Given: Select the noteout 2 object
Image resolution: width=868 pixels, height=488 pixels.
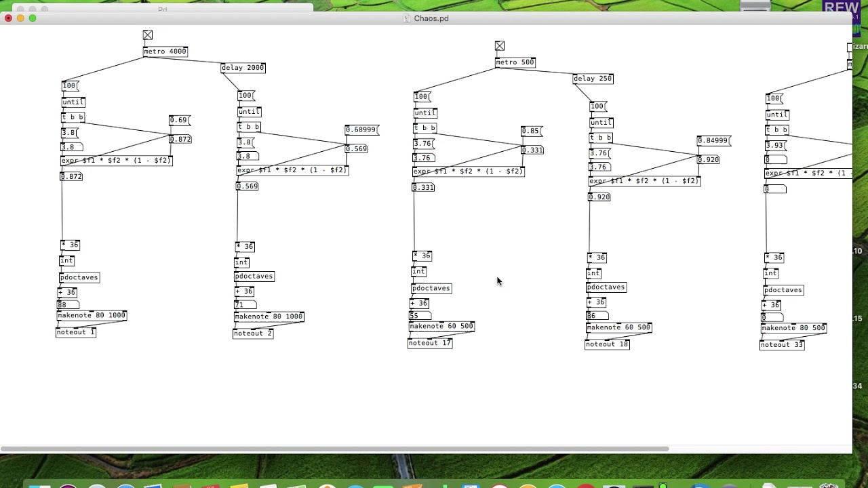Looking at the screenshot, I should click(x=253, y=333).
